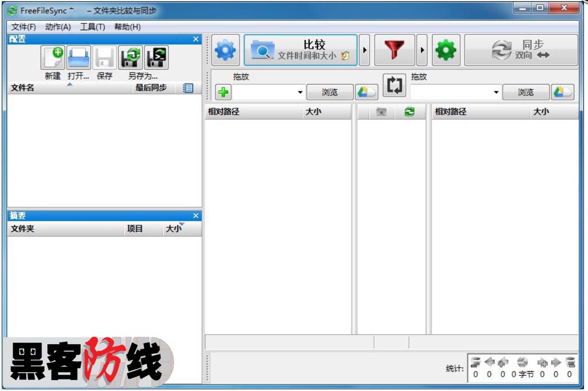Open the 文件(F) menu
The width and height of the screenshot is (588, 391).
tap(23, 27)
